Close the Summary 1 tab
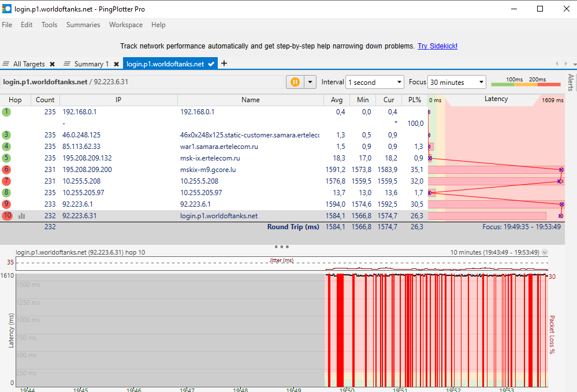Screen dimensions: 577x392 pos(116,64)
